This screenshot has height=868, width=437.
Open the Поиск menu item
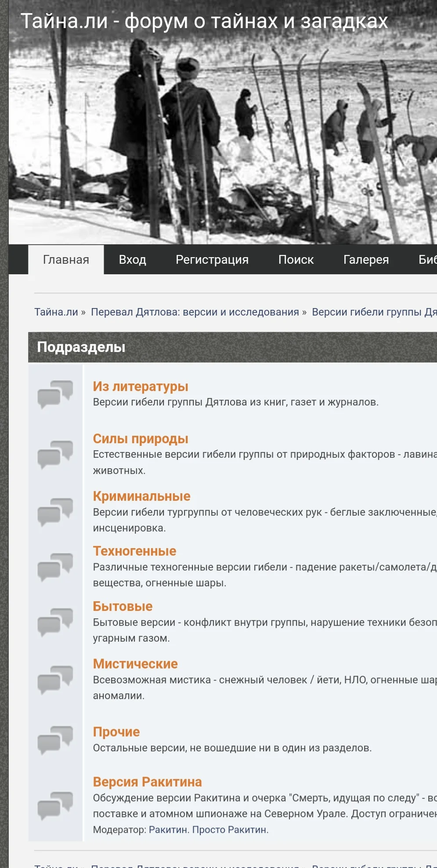pos(296,260)
